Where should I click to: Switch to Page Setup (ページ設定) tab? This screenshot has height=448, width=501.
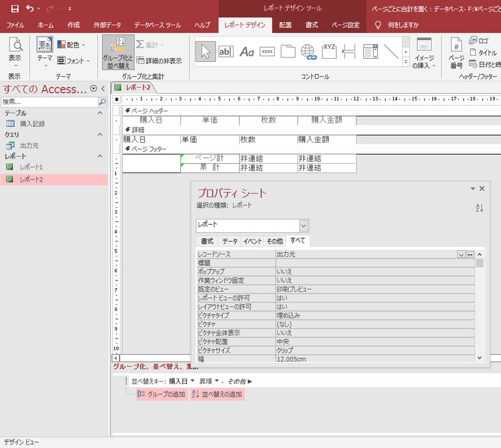point(346,25)
